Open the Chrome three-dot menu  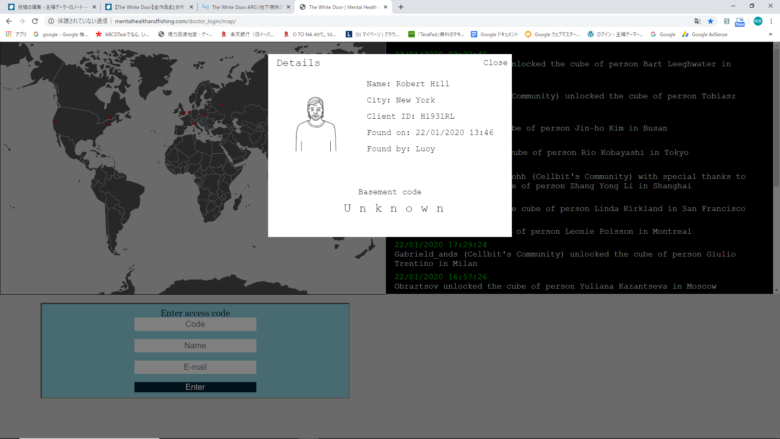click(x=771, y=21)
